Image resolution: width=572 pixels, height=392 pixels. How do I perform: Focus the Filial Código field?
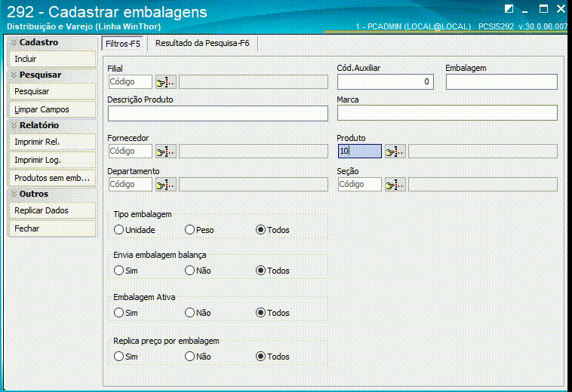(131, 82)
